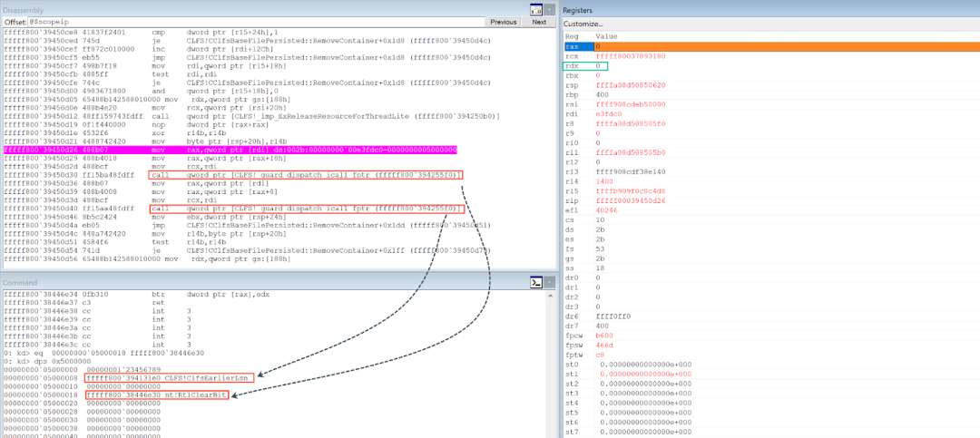The height and width of the screenshot is (438, 980).
Task: Open Customize... in the Registers panel
Action: (583, 24)
